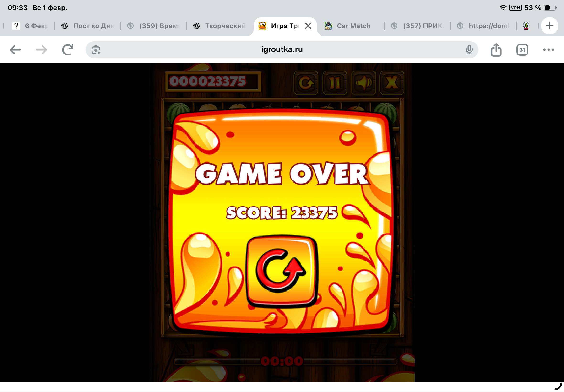564x392 pixels.
Task: Click the big restart button in the Game Over panel
Action: [x=282, y=271]
